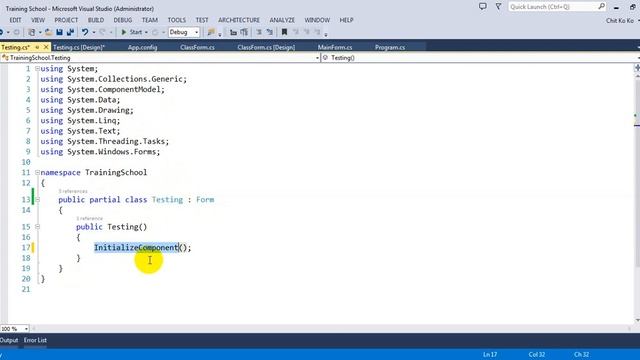Click the Quick Launch magnifier icon
The image size is (640, 360).
[x=601, y=7]
